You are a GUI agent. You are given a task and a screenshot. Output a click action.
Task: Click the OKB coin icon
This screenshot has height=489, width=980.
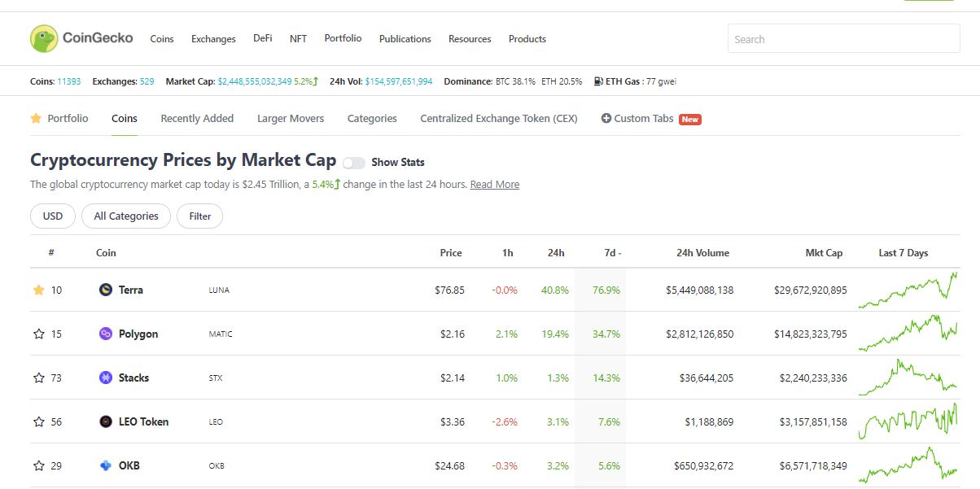click(105, 465)
